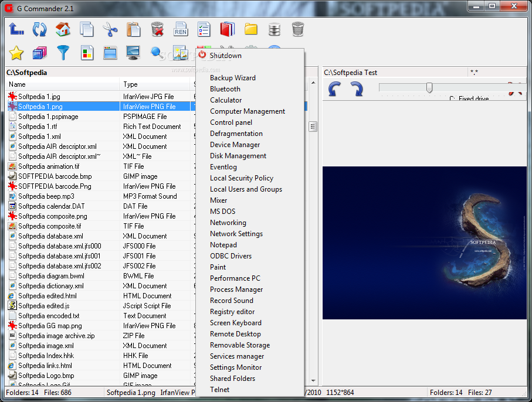The image size is (532, 402).
Task: Select file SOFTPEDIA barcode.bmp
Action: click(x=55, y=176)
